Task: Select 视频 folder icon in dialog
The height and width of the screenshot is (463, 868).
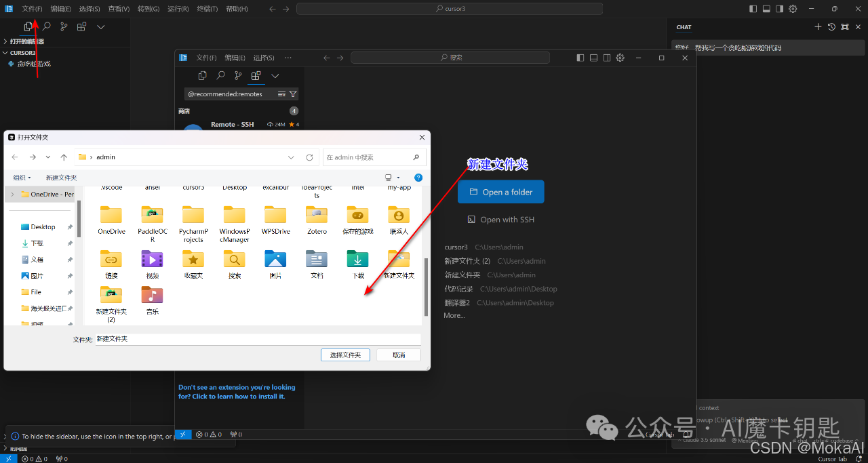Action: pos(152,259)
